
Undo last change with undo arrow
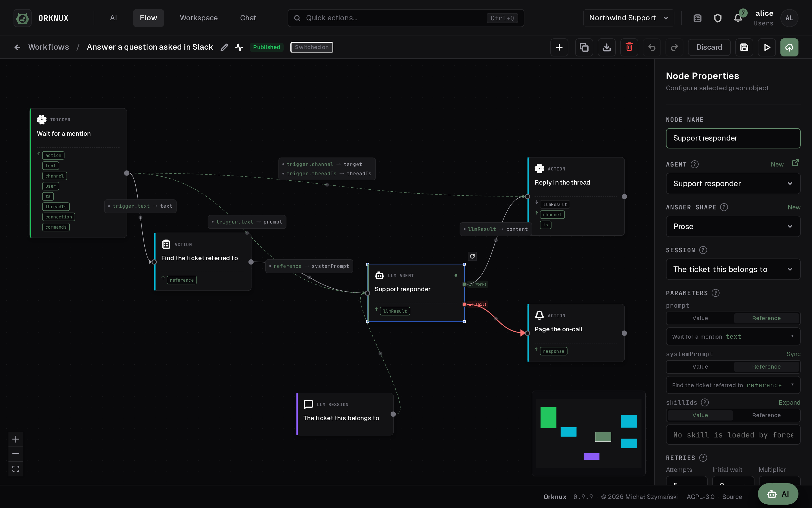pyautogui.click(x=652, y=47)
